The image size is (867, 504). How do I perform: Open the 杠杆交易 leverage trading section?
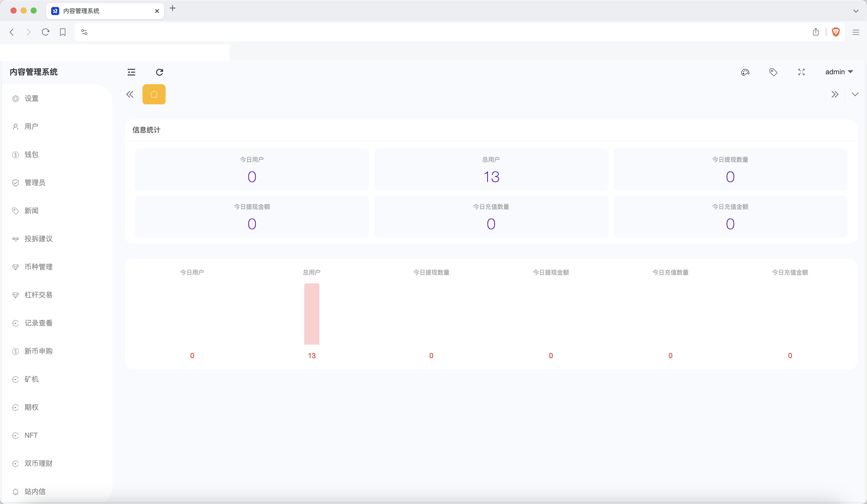38,295
